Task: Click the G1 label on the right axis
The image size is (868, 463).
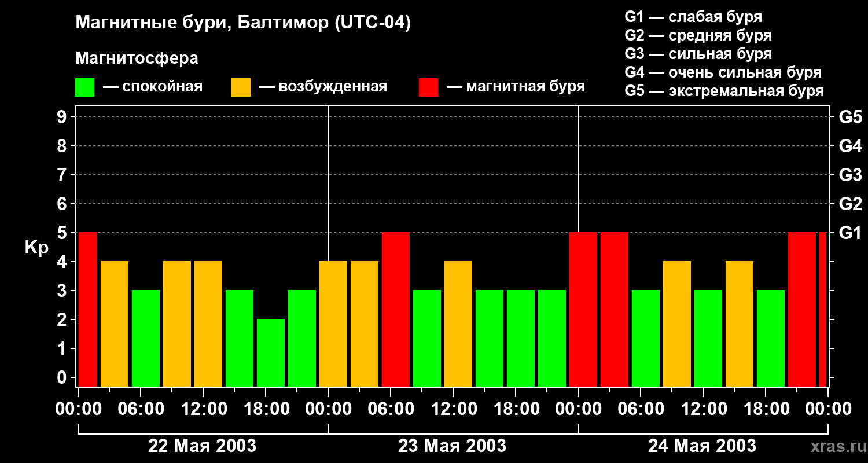Action: coord(850,233)
